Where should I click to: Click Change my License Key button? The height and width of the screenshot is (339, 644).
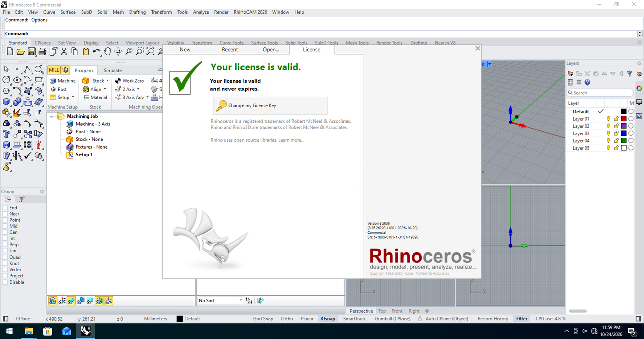(x=270, y=106)
